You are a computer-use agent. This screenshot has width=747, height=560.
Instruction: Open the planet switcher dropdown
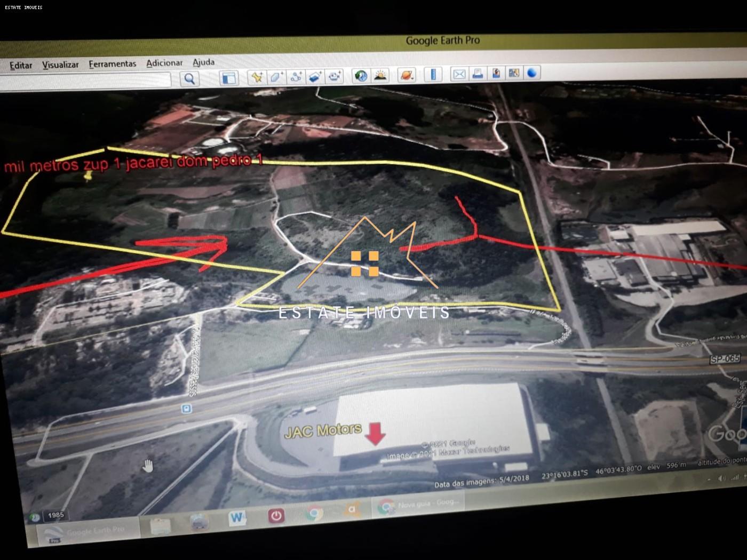point(406,75)
